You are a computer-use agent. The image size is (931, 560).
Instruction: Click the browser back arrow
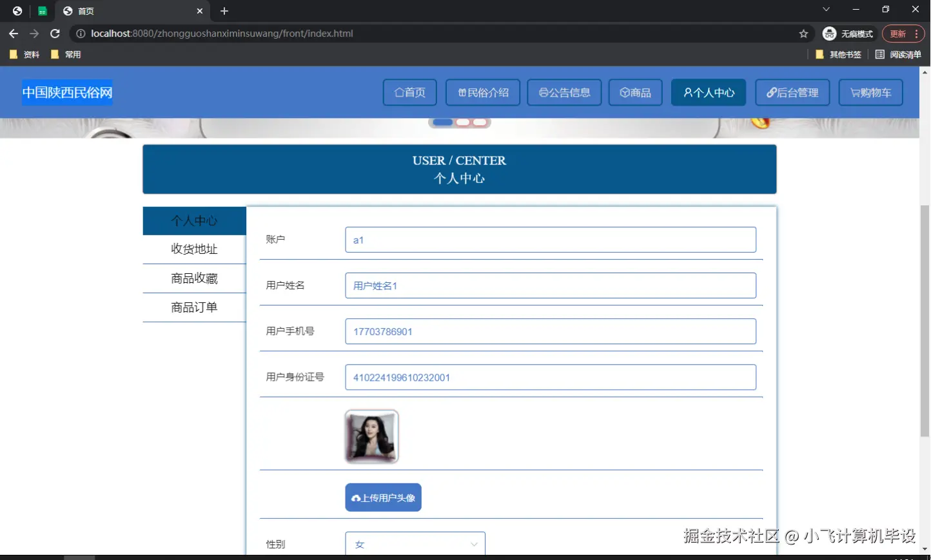click(14, 34)
